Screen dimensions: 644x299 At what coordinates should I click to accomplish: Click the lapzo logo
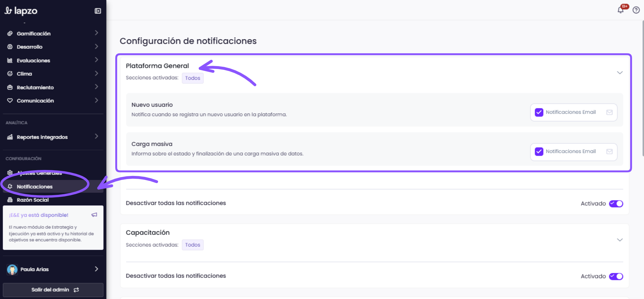tap(21, 11)
